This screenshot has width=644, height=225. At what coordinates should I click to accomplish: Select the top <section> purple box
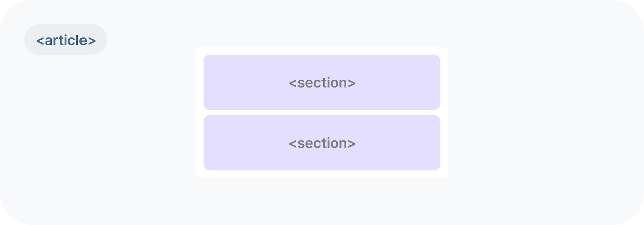(x=322, y=82)
